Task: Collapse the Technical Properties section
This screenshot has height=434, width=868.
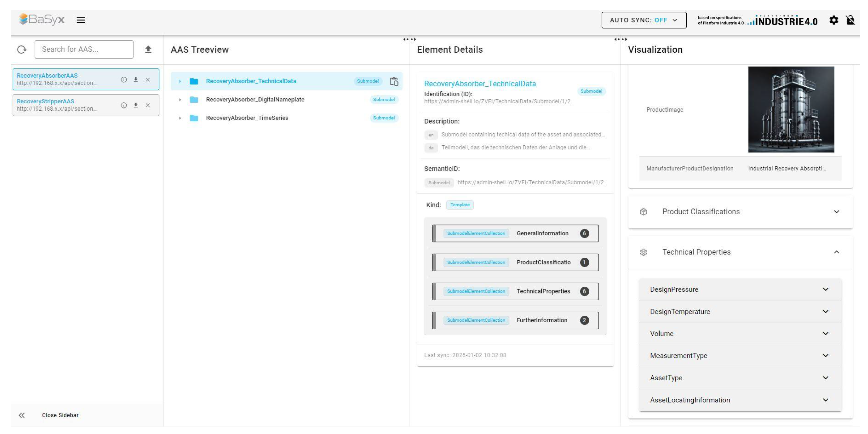Action: coord(836,252)
